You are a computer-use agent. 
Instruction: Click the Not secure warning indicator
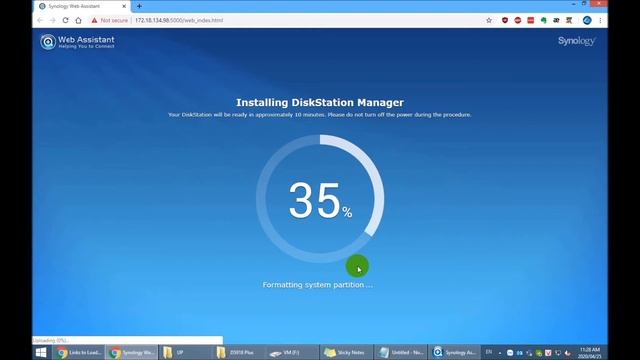[109, 20]
